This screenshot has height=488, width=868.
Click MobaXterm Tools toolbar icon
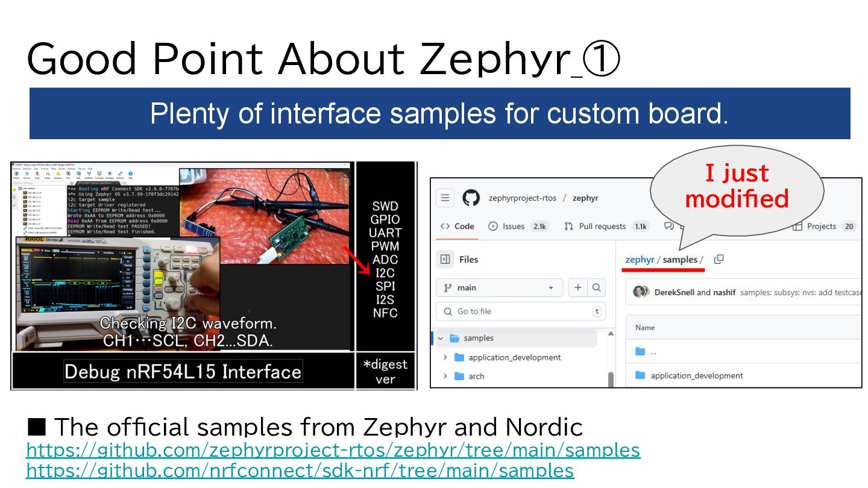37,174
